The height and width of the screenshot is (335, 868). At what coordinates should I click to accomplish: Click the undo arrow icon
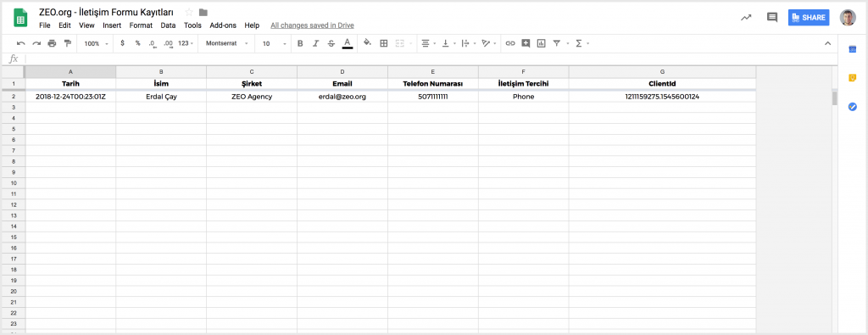(20, 43)
